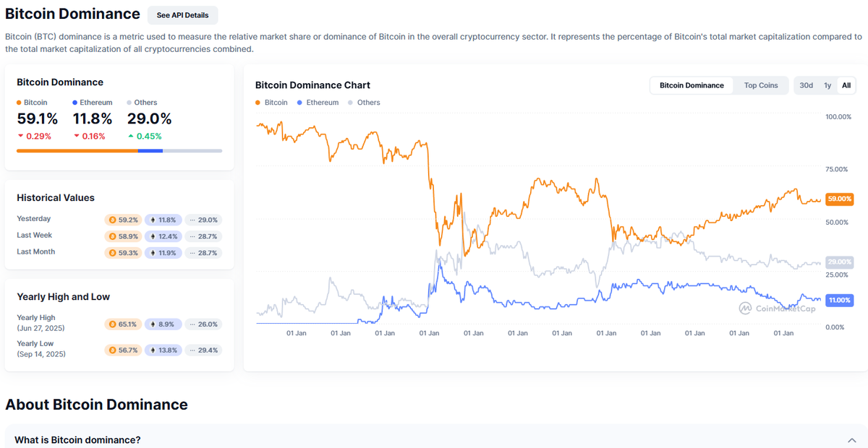Click the Ethereum icon in Yearly Low row

(x=153, y=350)
